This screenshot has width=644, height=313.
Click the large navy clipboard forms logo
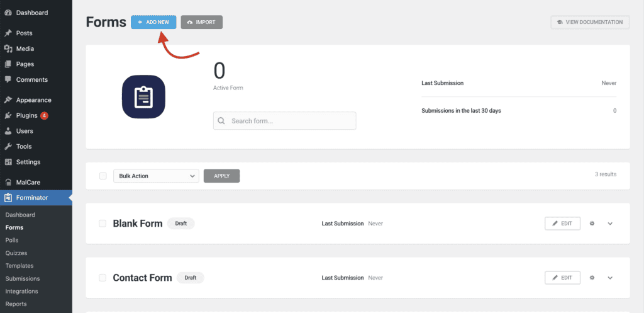click(143, 96)
